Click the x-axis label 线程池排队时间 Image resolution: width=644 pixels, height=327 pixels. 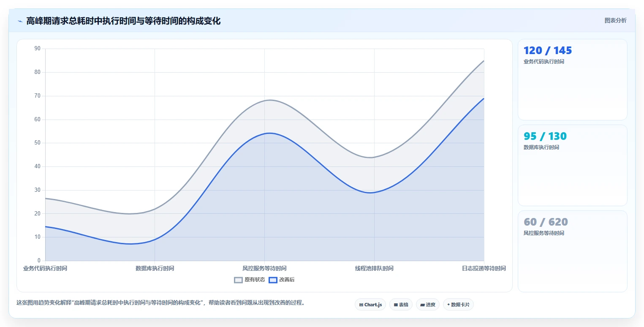coord(374,268)
